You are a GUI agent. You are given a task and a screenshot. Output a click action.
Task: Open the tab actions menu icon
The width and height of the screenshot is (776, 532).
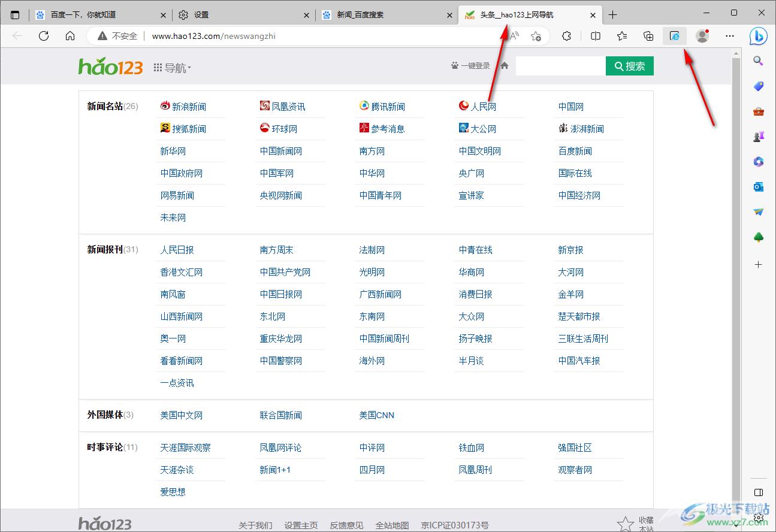click(x=15, y=15)
